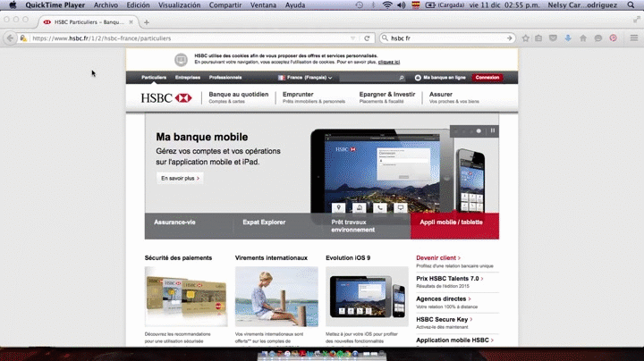The image size is (644, 361).
Task: Open the Firefox hamburger menu
Action: click(631, 38)
